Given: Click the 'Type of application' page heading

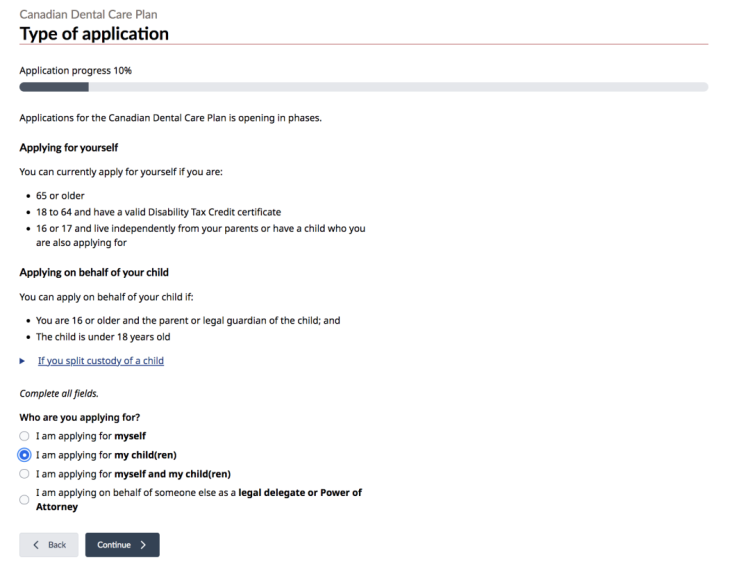Looking at the screenshot, I should click(x=94, y=34).
